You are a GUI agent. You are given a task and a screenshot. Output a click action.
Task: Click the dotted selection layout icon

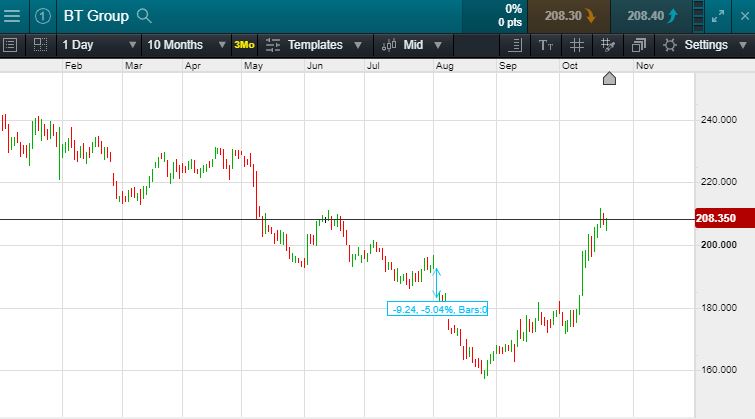[x=40, y=45]
